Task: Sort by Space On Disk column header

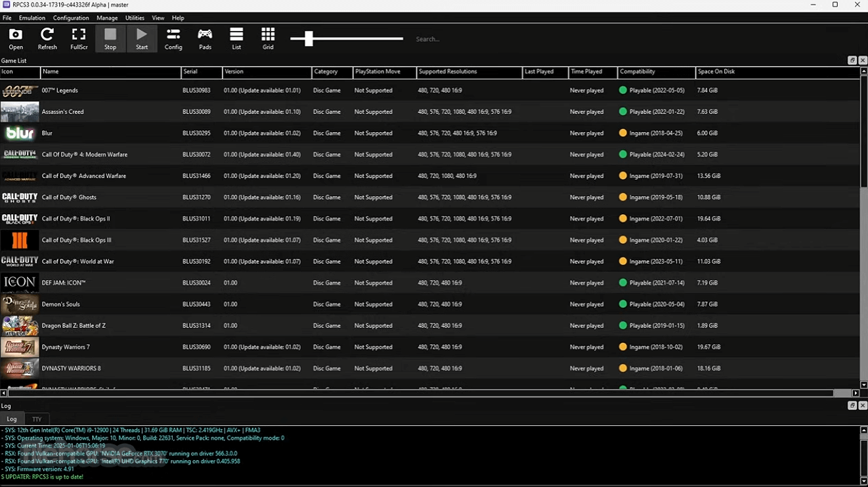Action: tap(777, 72)
